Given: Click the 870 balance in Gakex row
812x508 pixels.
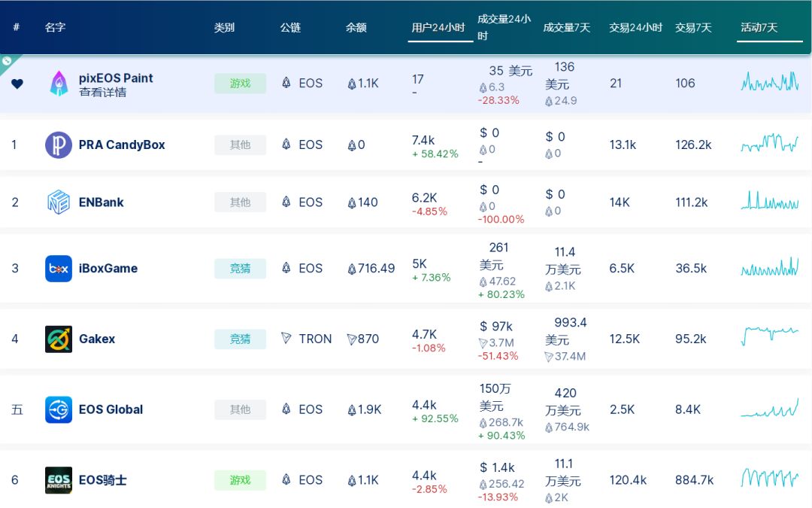Looking at the screenshot, I should tap(363, 339).
